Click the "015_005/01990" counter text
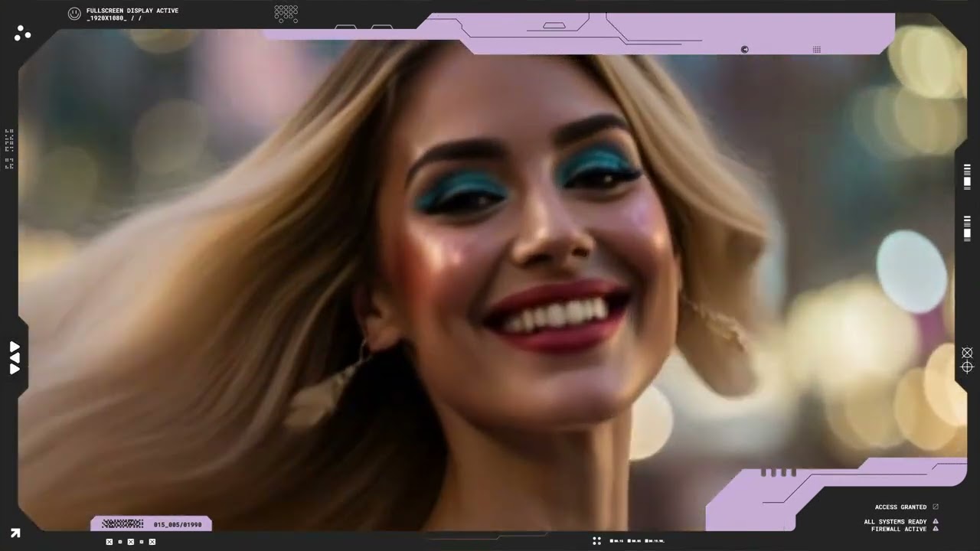The image size is (980, 551). click(178, 525)
